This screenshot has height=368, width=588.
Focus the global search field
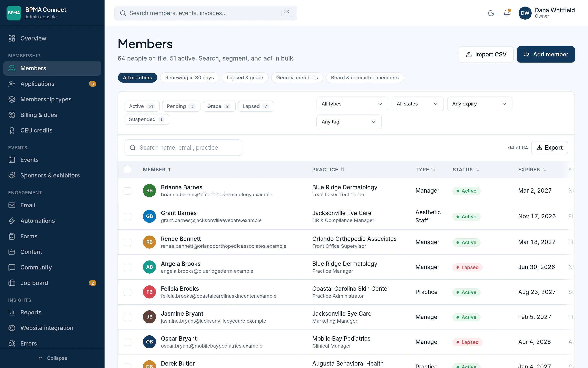pyautogui.click(x=206, y=13)
